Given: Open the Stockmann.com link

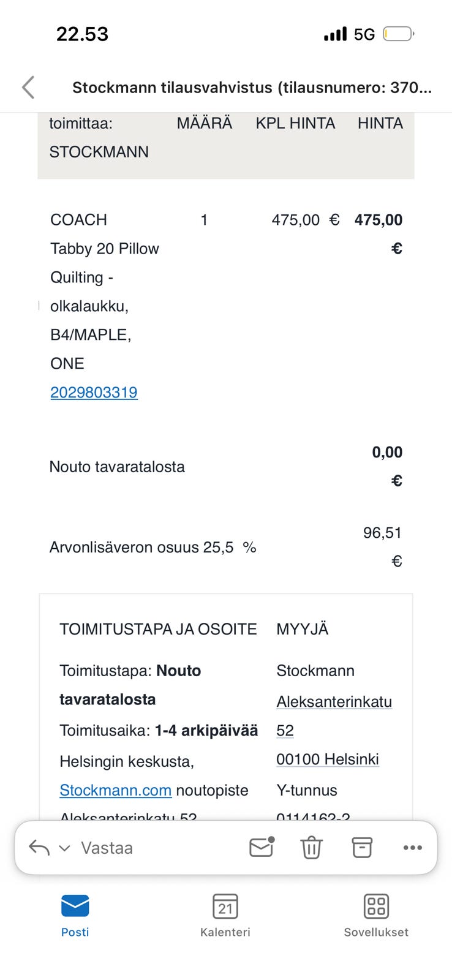Looking at the screenshot, I should click(x=116, y=790).
